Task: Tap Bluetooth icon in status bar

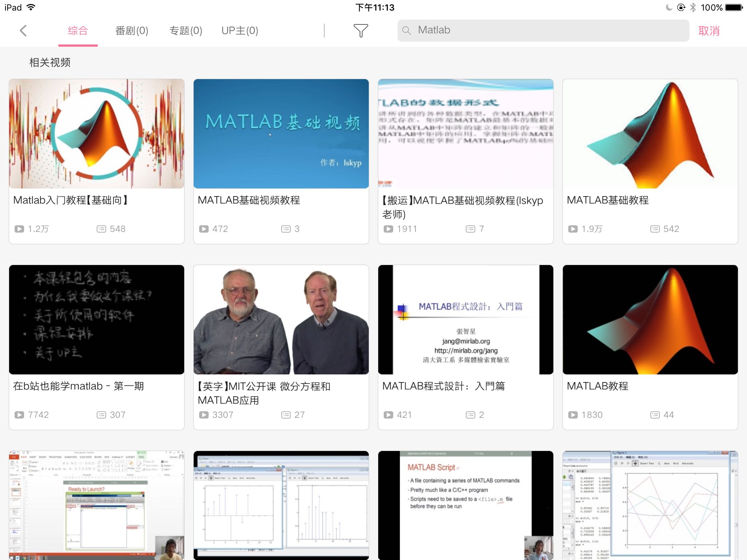Action: 693,7
